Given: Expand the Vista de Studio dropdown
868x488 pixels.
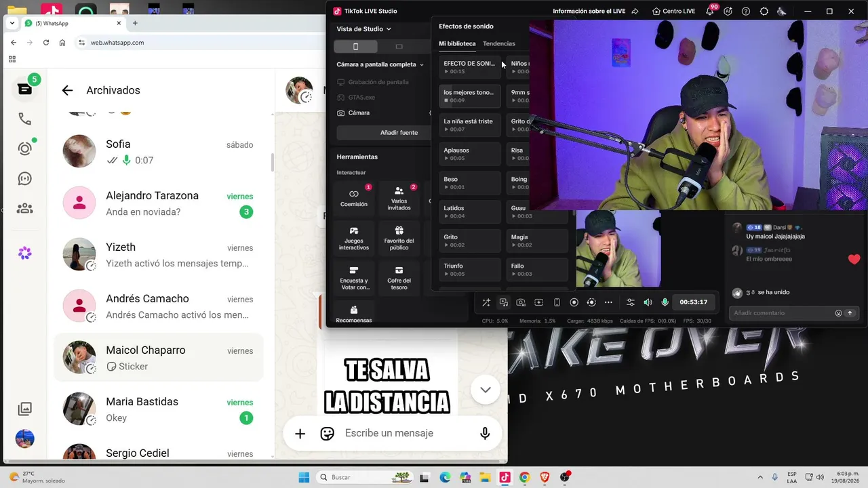Looking at the screenshot, I should tap(364, 29).
